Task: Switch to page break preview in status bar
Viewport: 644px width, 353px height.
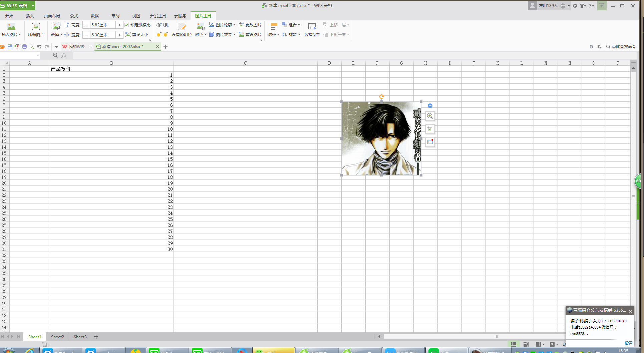Action: pyautogui.click(x=526, y=344)
